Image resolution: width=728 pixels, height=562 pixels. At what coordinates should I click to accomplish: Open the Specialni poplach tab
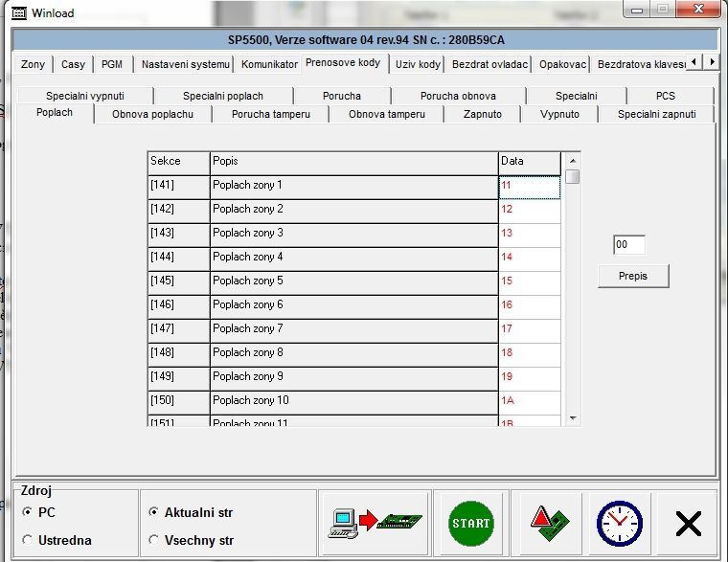pos(222,96)
